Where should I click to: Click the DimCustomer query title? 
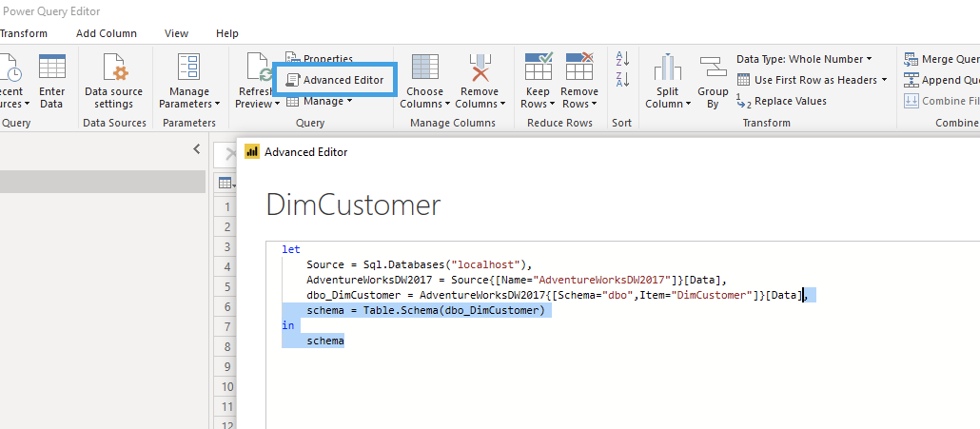click(x=353, y=205)
